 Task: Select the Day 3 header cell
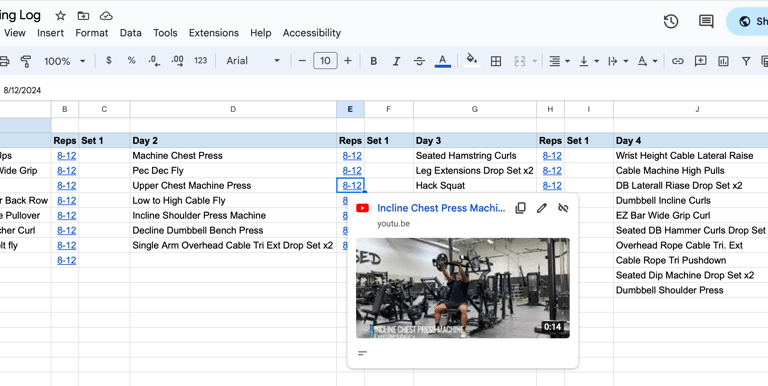coord(475,141)
